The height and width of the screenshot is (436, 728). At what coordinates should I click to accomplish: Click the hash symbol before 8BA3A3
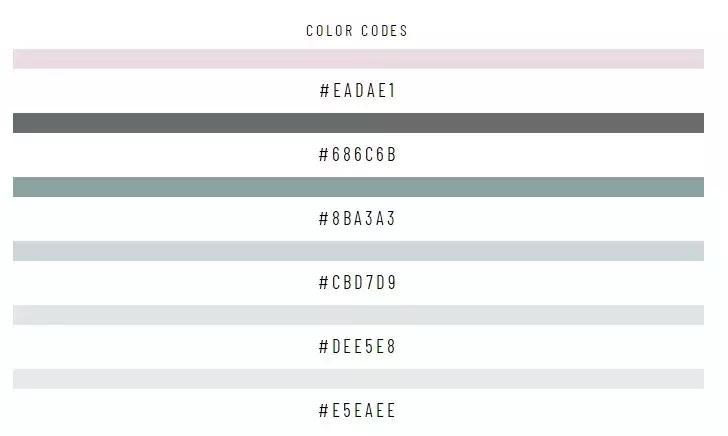click(x=325, y=219)
